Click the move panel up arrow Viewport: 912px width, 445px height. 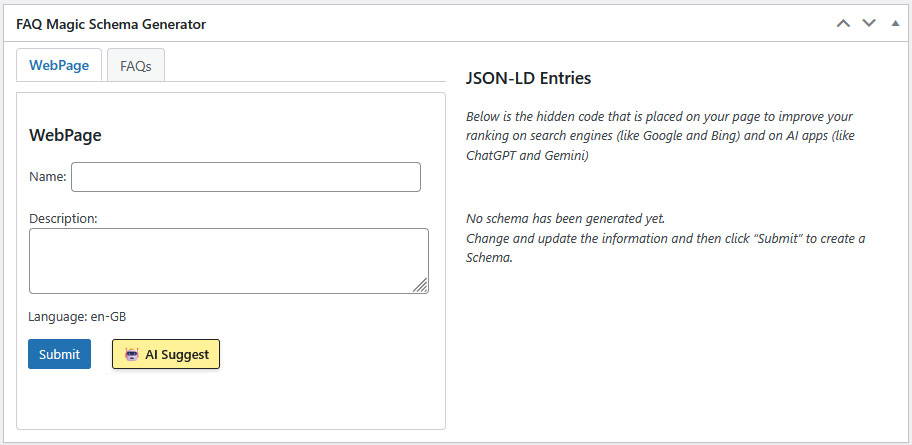click(844, 23)
